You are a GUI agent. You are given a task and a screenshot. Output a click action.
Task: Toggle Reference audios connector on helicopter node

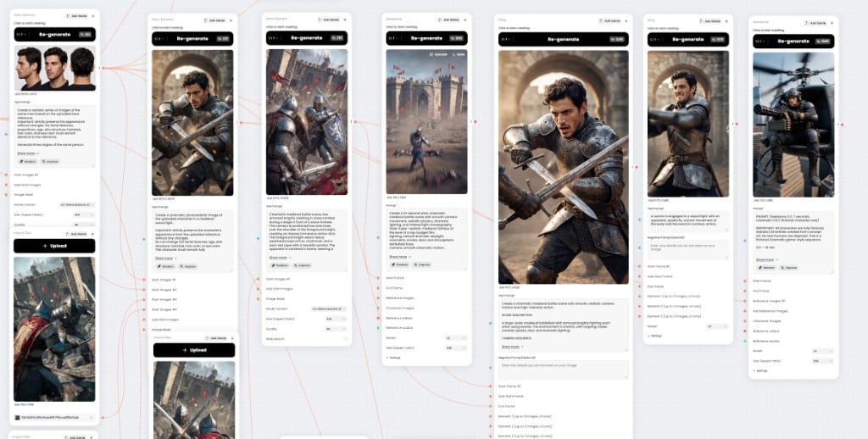click(745, 341)
